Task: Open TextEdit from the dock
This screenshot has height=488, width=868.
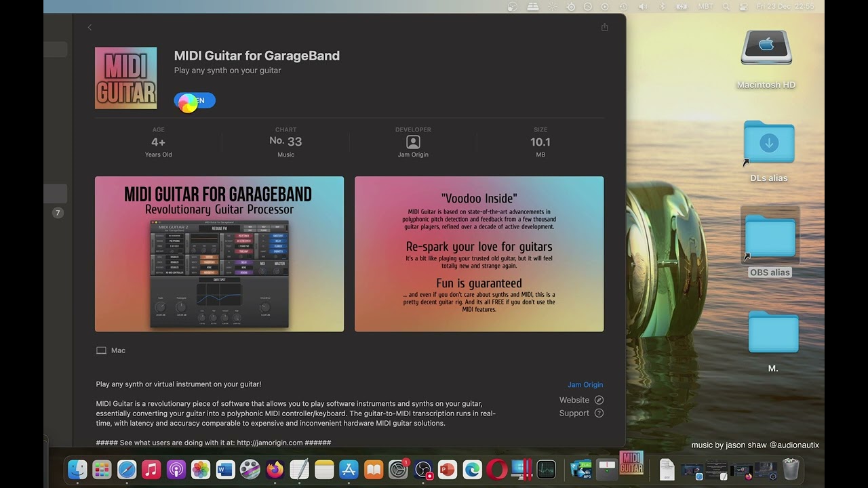Action: click(x=299, y=469)
